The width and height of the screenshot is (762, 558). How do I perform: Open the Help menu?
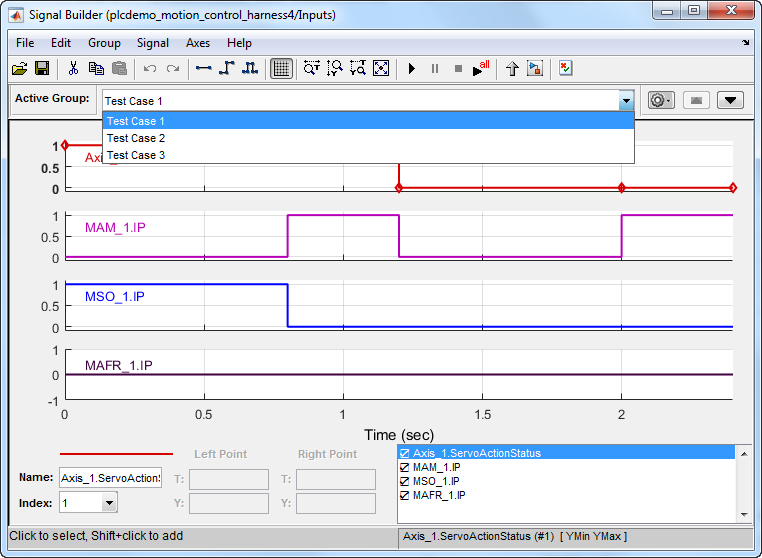point(239,43)
